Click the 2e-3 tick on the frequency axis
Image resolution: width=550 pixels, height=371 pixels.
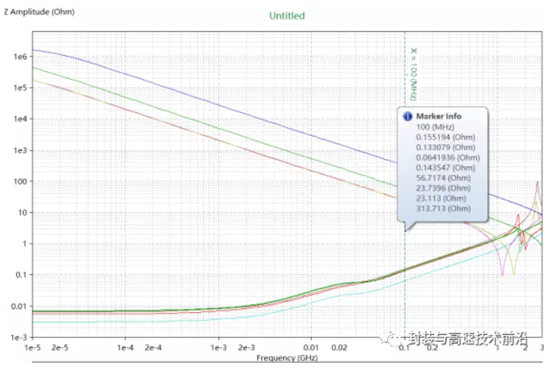[x=247, y=348]
